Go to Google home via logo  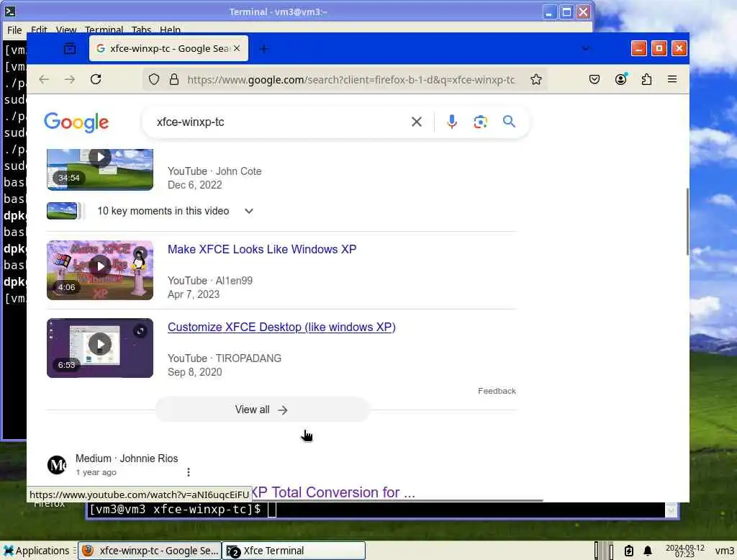[76, 122]
